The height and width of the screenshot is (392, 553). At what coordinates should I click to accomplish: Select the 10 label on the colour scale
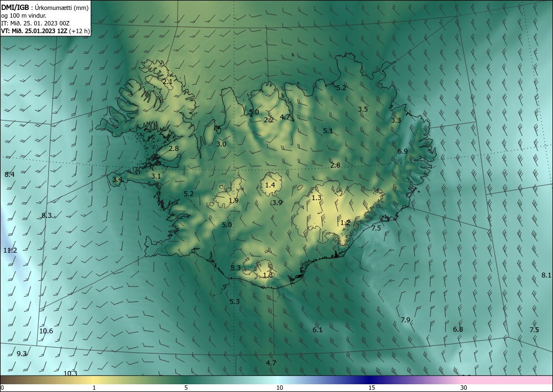pos(279,388)
